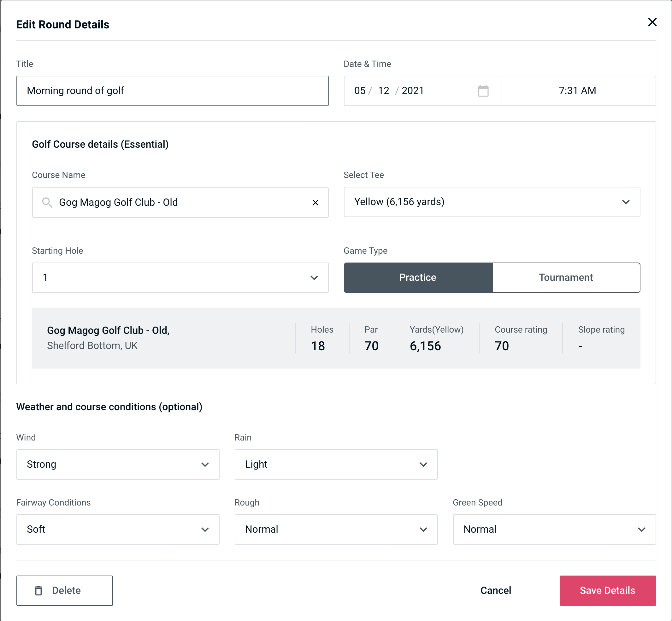The height and width of the screenshot is (621, 672).
Task: Click the delete/trash icon button
Action: pos(38,591)
